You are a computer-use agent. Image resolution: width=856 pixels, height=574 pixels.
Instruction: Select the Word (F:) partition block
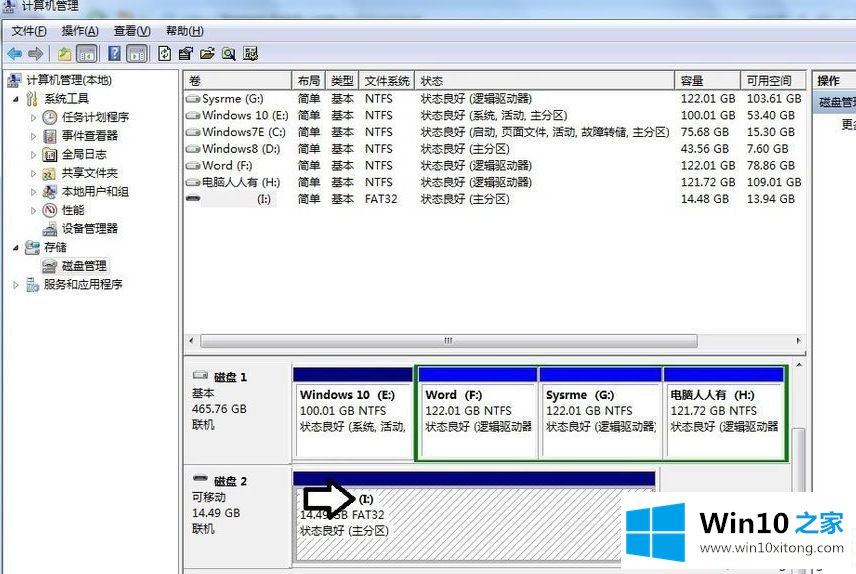tap(478, 413)
